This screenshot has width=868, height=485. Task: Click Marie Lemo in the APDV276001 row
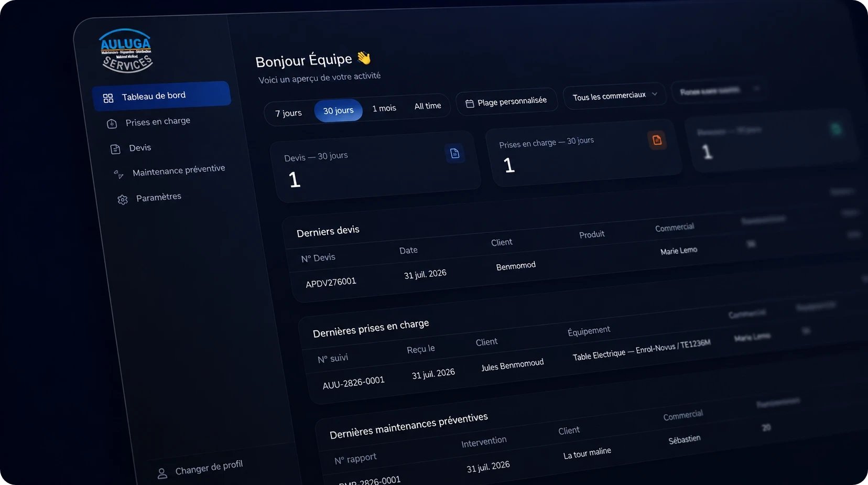coord(679,251)
